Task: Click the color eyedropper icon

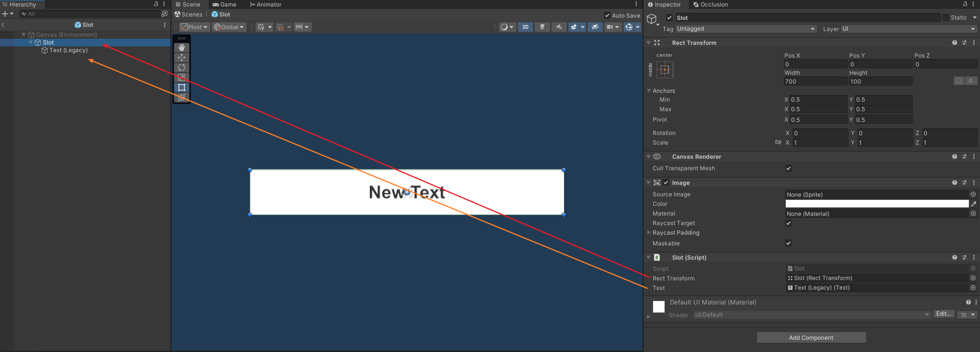Action: [x=973, y=204]
